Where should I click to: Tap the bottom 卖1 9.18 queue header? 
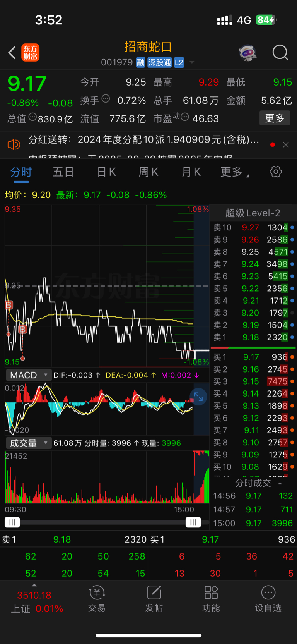74,539
